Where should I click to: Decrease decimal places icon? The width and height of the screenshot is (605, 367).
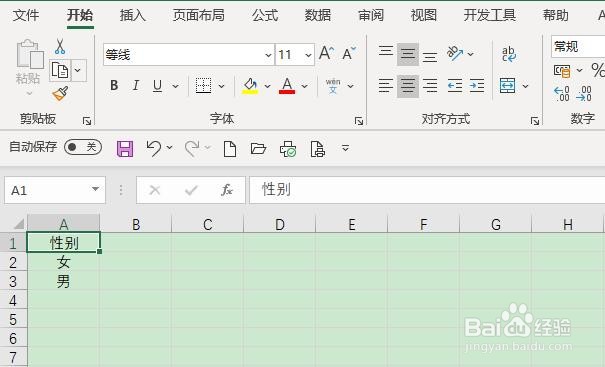coord(584,94)
